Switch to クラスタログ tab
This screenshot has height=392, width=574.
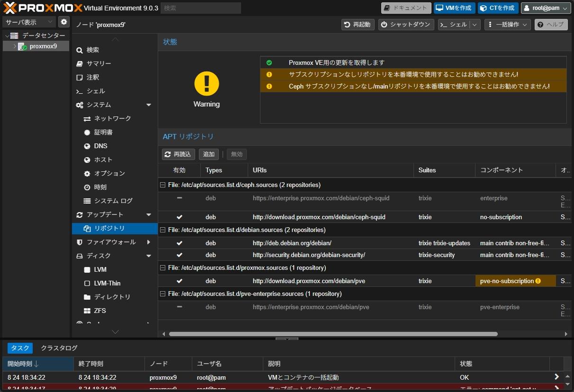coord(59,348)
